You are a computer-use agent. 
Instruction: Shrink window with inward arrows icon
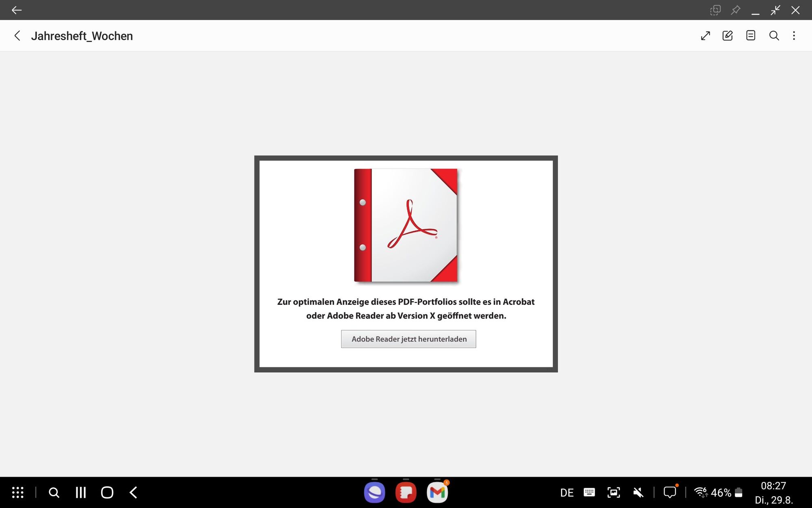pyautogui.click(x=775, y=10)
